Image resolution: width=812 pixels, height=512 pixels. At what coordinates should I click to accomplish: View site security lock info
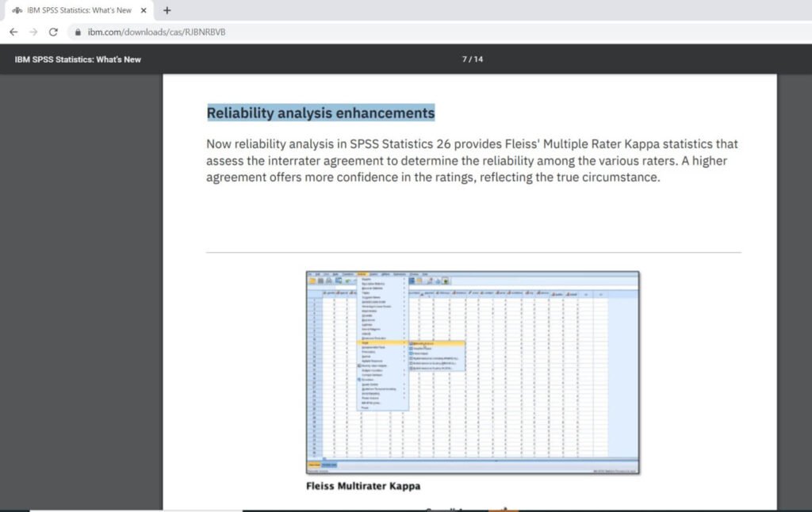(78, 32)
